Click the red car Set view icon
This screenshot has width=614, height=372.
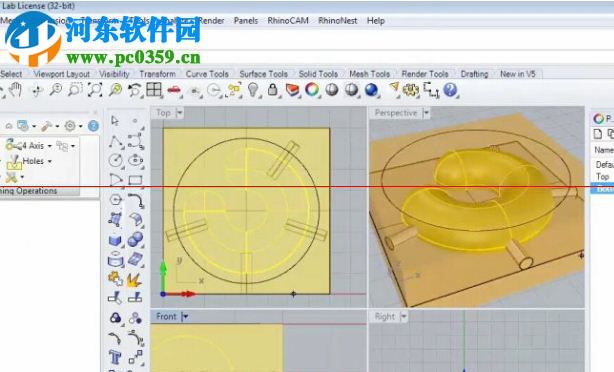(x=174, y=91)
